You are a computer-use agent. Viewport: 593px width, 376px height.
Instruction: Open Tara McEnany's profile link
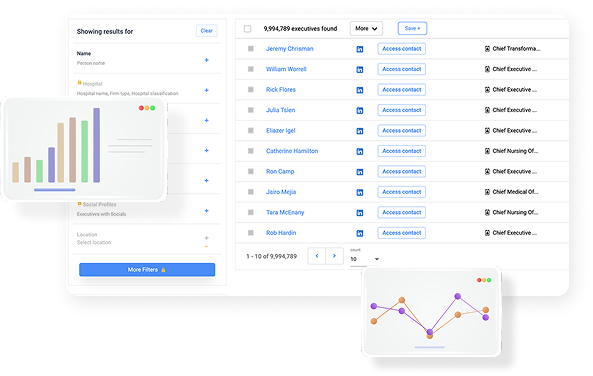[x=285, y=213]
